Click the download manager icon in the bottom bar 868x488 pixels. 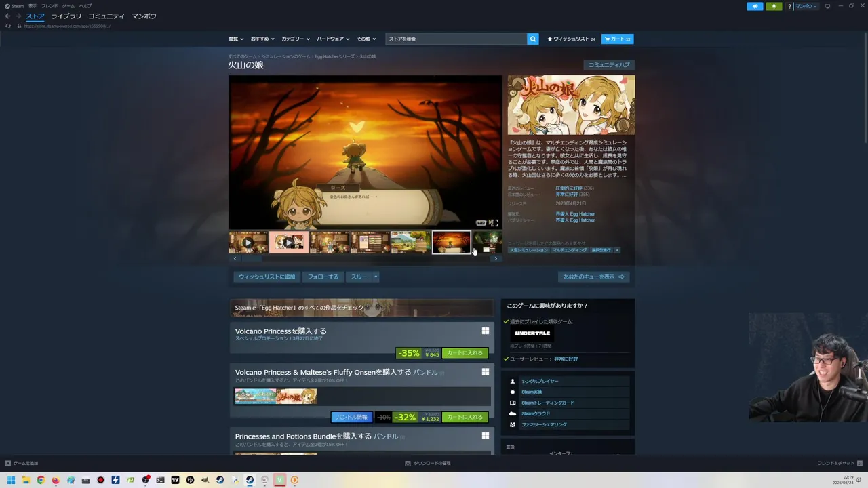point(408,463)
